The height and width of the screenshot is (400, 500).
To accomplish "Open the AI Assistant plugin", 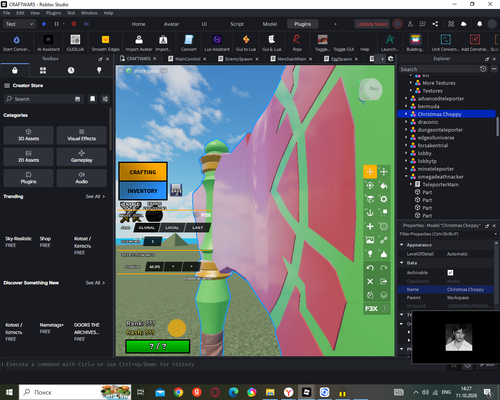I will (48, 43).
